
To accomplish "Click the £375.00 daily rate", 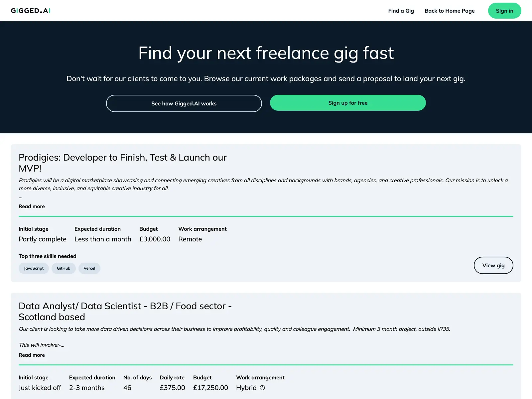I will (172, 388).
